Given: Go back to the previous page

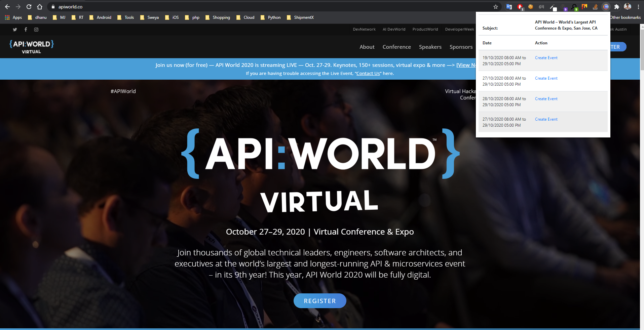Looking at the screenshot, I should click(7, 7).
